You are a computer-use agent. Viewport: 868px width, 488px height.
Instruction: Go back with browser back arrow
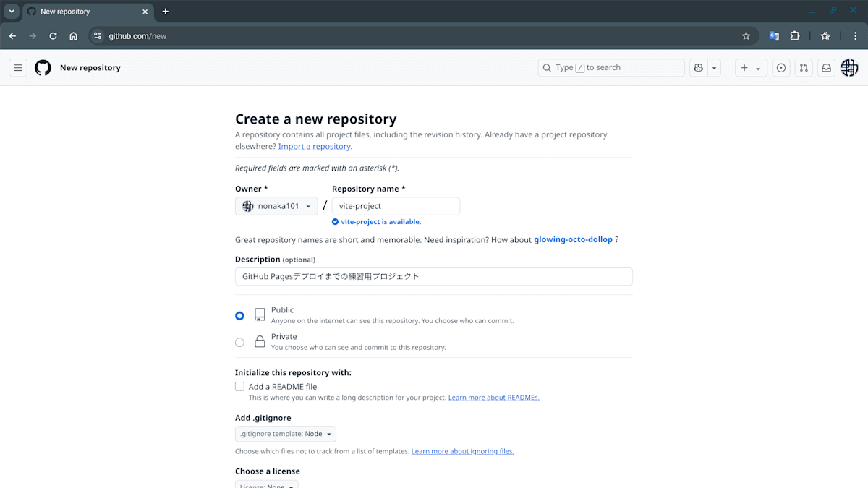(x=12, y=36)
